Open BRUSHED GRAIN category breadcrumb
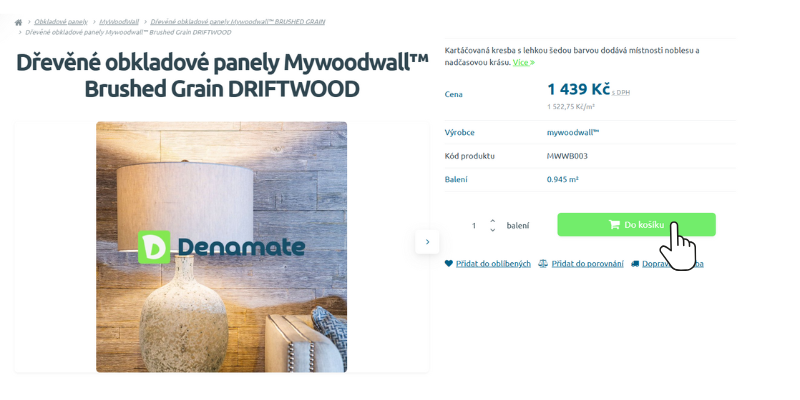The height and width of the screenshot is (400, 800). 238,22
